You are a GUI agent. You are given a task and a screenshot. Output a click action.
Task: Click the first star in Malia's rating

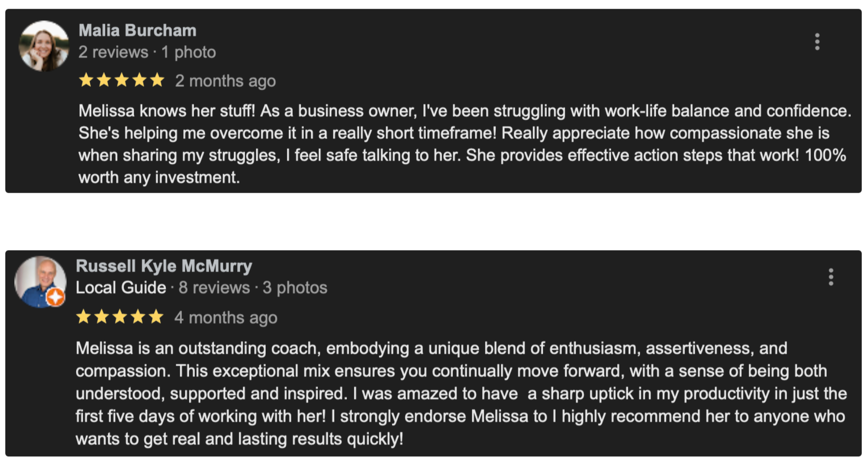click(86, 80)
